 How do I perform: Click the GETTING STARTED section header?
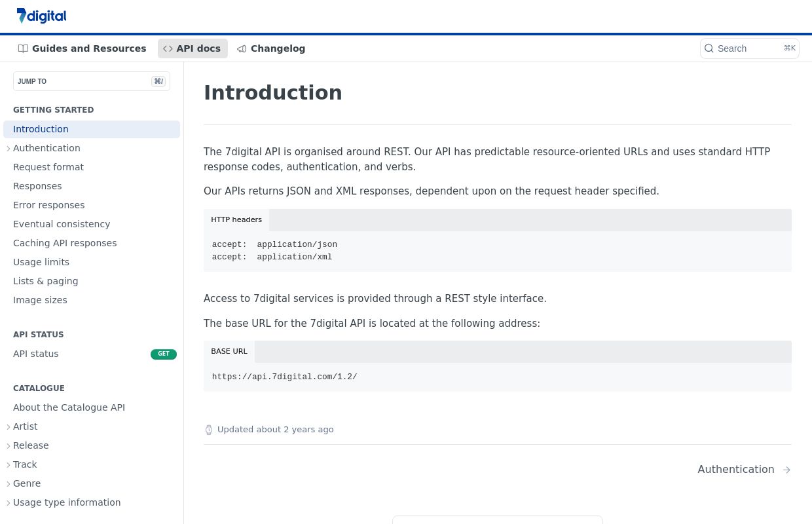coord(54,110)
